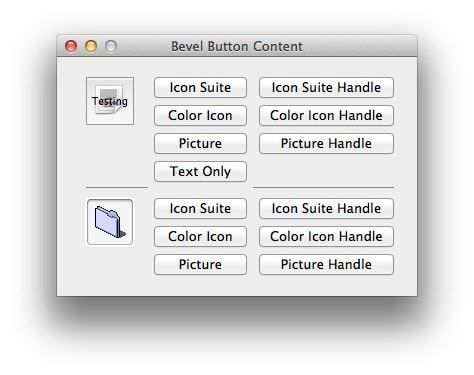Click the Bevel Button Content title bar
Screen dimensions: 474x375
237,46
